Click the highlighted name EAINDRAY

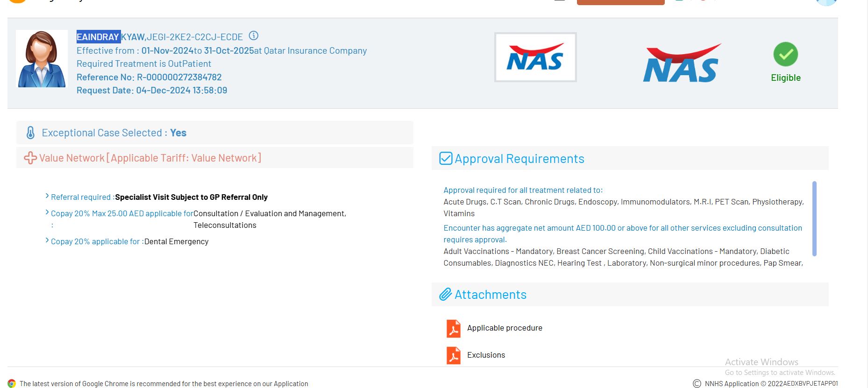pos(98,37)
